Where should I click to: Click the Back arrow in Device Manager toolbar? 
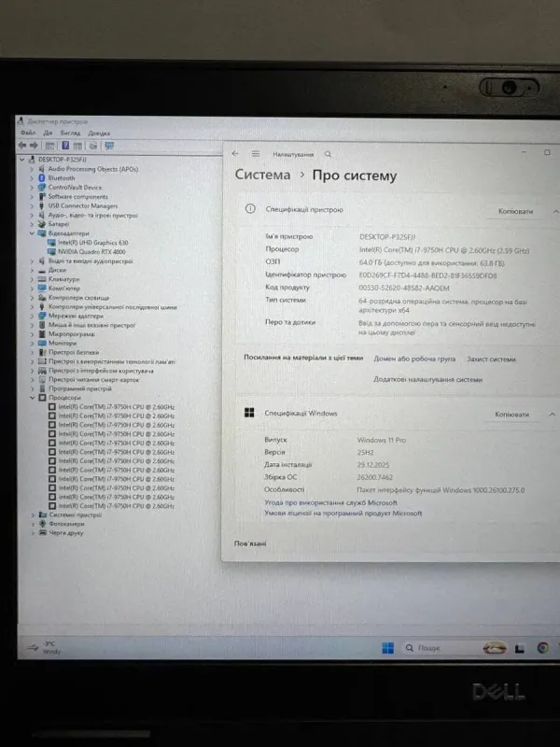(21, 146)
